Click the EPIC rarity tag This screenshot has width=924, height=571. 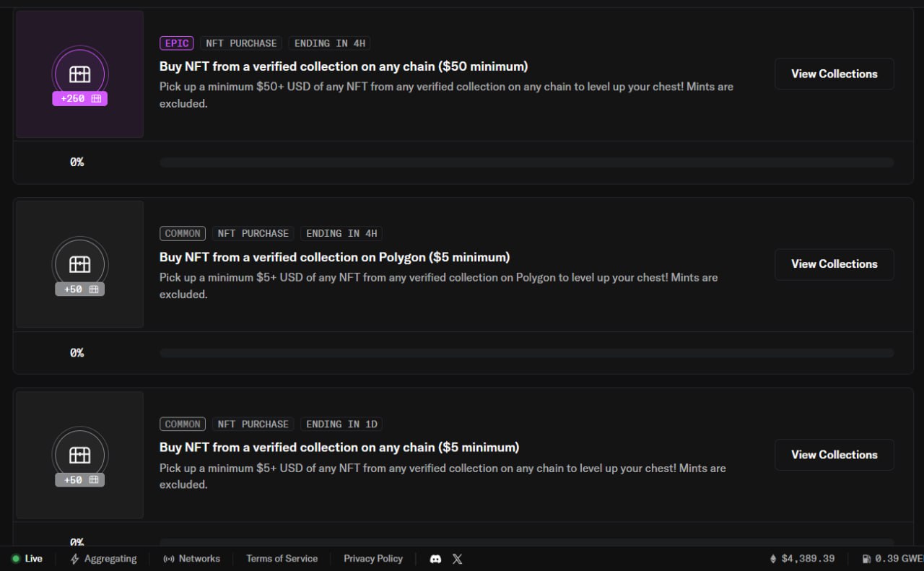[x=177, y=43]
